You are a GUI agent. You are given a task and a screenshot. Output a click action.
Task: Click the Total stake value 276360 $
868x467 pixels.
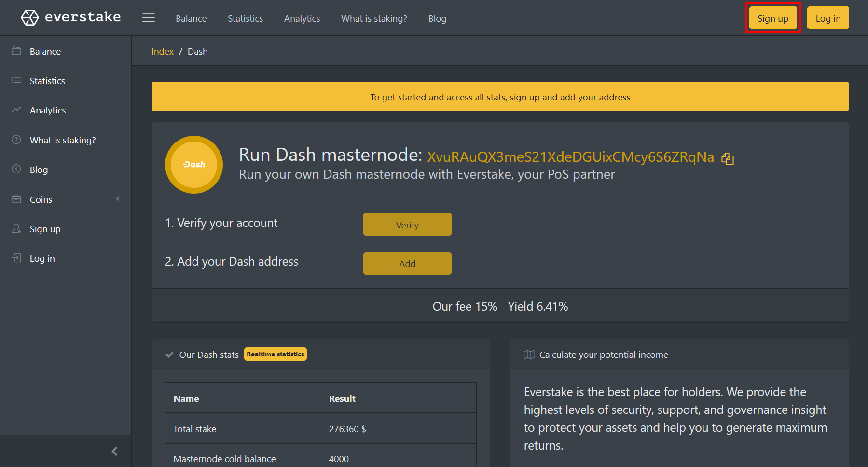(347, 429)
